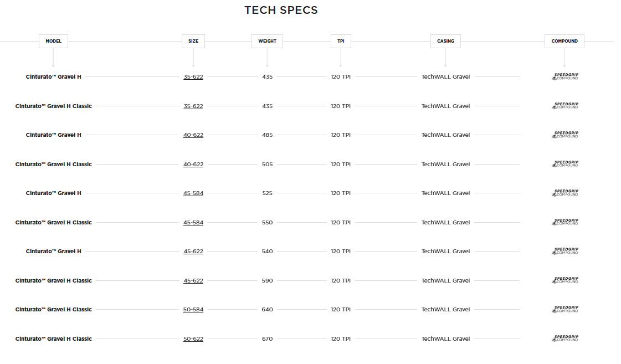This screenshot has width=621, height=364.
Task: Click the WEIGHT column header
Action: [267, 41]
